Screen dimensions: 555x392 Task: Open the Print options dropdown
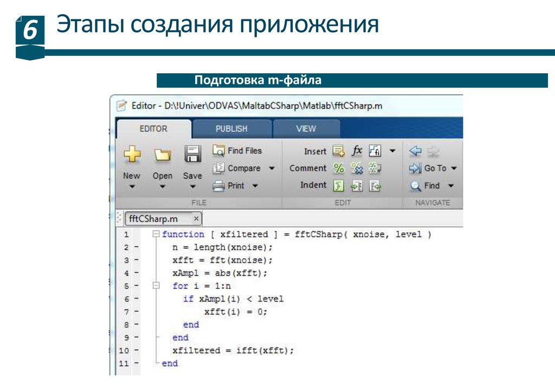(255, 186)
